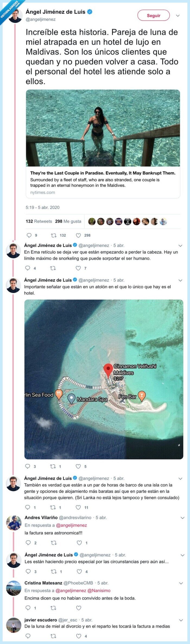
Task: Reply to main tweet with 9 replies
Action: click(28, 235)
